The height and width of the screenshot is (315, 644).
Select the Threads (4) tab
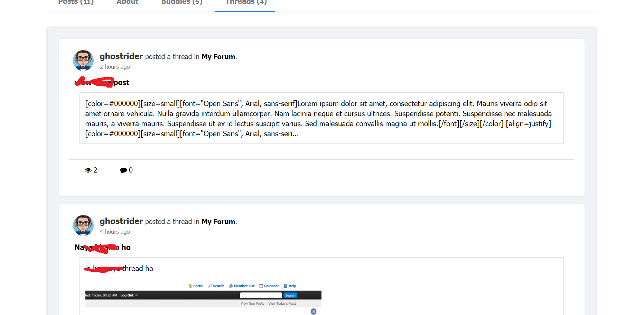[246, 3]
